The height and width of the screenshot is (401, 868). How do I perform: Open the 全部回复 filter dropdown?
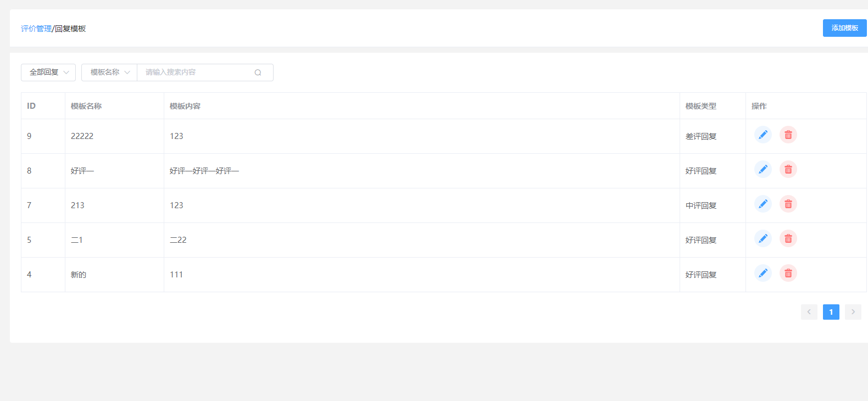click(x=48, y=73)
